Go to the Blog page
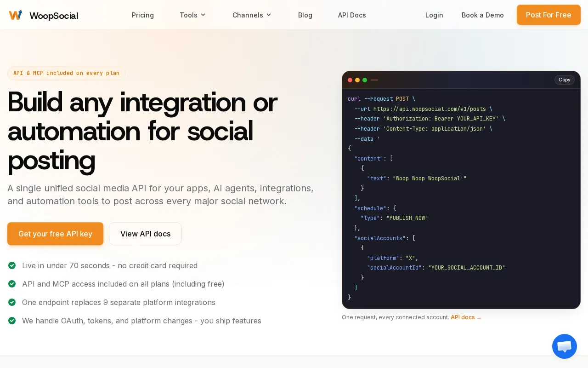This screenshot has width=588, height=368. tap(305, 15)
